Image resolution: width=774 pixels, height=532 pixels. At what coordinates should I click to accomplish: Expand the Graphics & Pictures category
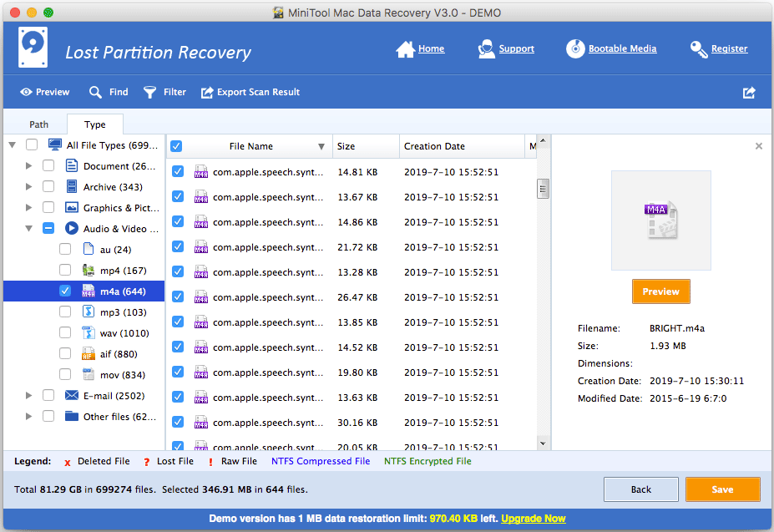click(x=28, y=207)
